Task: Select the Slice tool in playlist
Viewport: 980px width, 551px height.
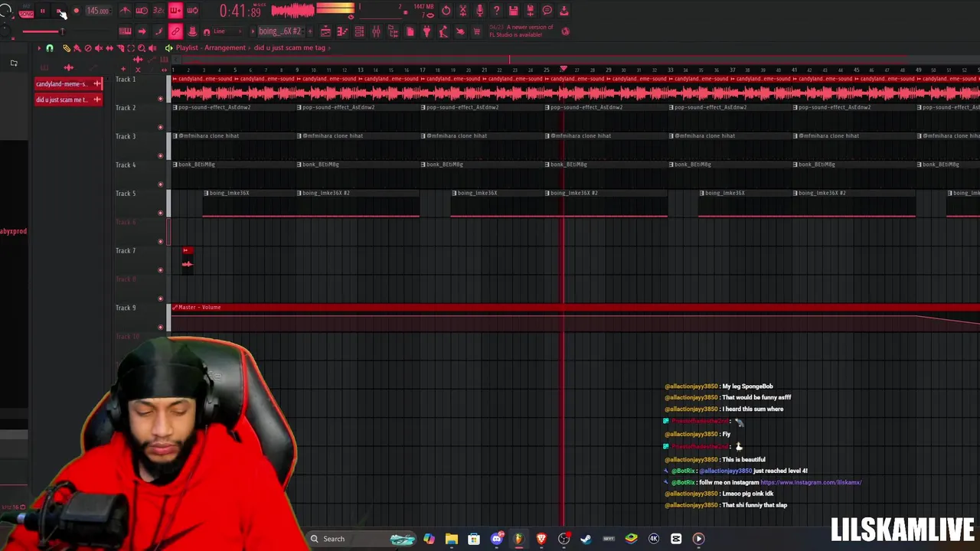Action: pos(120,47)
